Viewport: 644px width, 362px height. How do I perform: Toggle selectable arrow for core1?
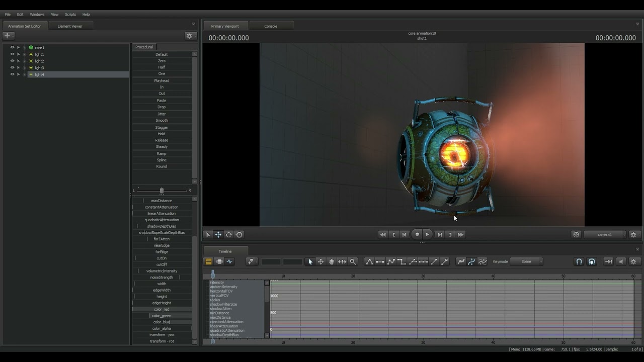point(19,47)
